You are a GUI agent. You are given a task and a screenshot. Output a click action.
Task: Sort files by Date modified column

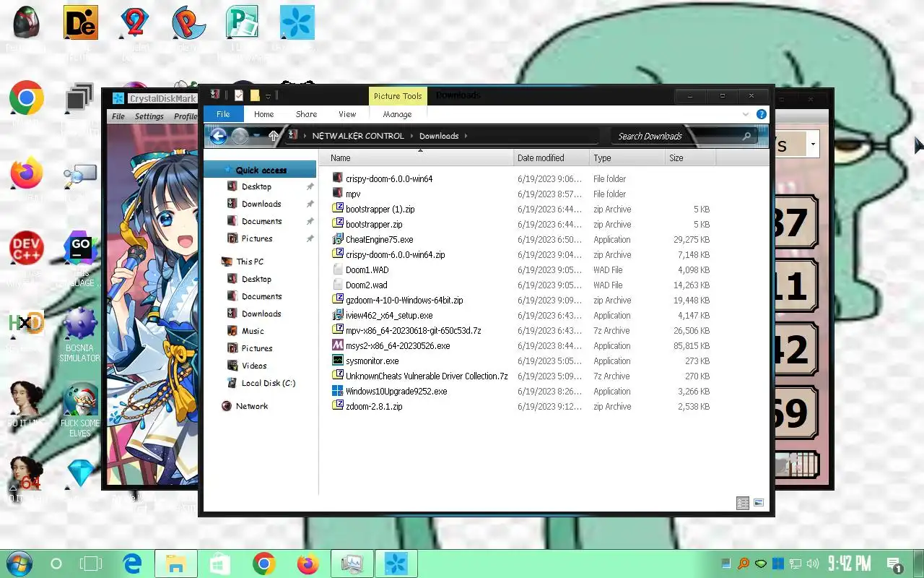click(552, 158)
